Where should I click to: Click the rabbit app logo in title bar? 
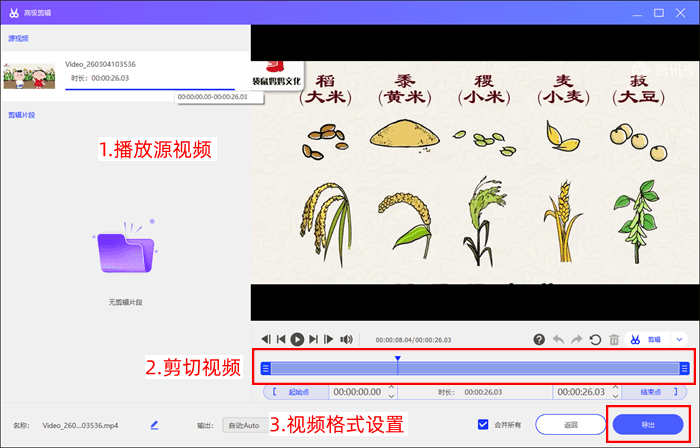click(x=14, y=12)
